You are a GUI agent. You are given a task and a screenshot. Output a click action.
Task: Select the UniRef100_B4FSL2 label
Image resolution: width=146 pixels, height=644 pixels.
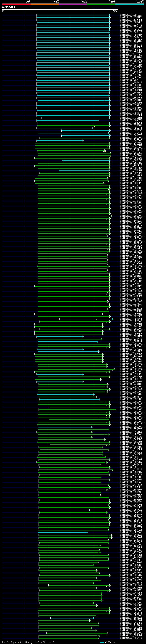131,93
